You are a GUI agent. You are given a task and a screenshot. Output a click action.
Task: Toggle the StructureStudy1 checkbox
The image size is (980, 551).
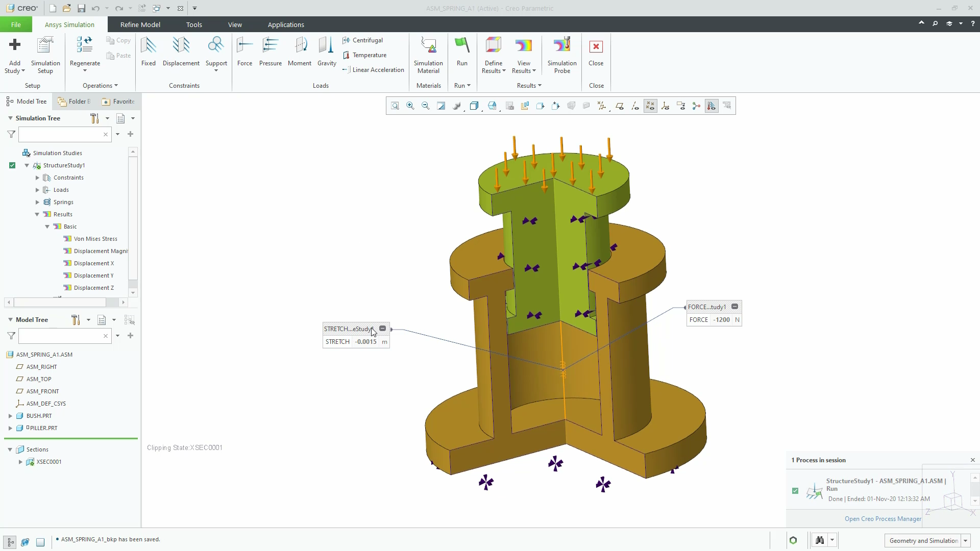(12, 165)
